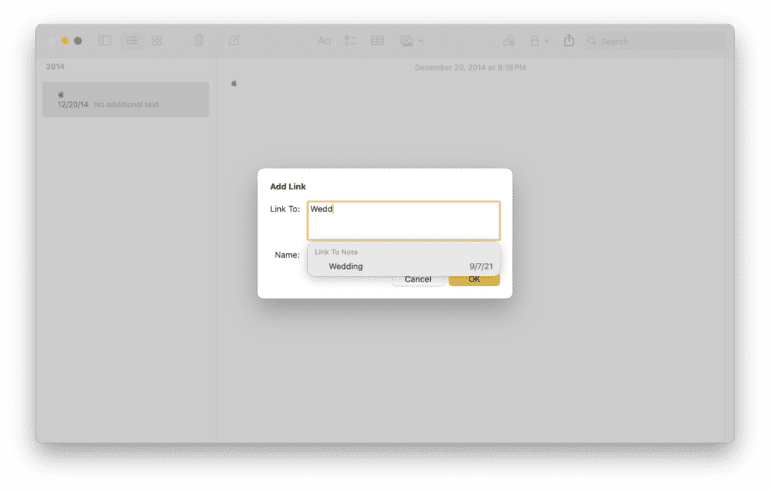Click the note date header text
This screenshot has width=770, height=490.
[470, 67]
